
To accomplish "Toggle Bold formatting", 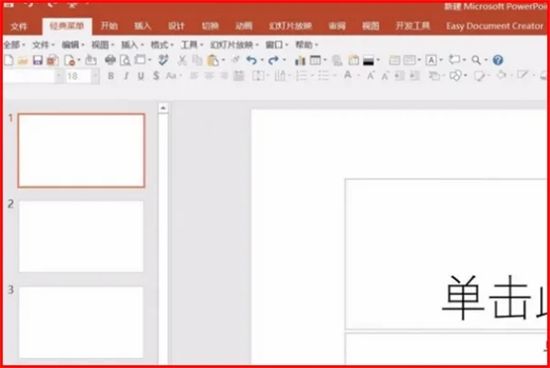I will tap(111, 76).
